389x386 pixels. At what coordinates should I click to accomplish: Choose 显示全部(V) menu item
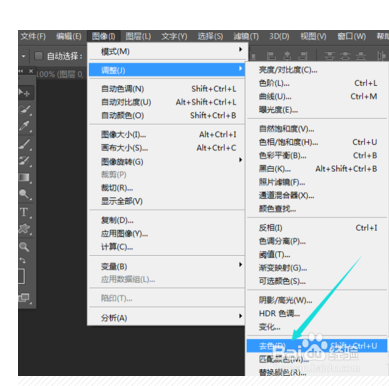pyautogui.click(x=167, y=201)
